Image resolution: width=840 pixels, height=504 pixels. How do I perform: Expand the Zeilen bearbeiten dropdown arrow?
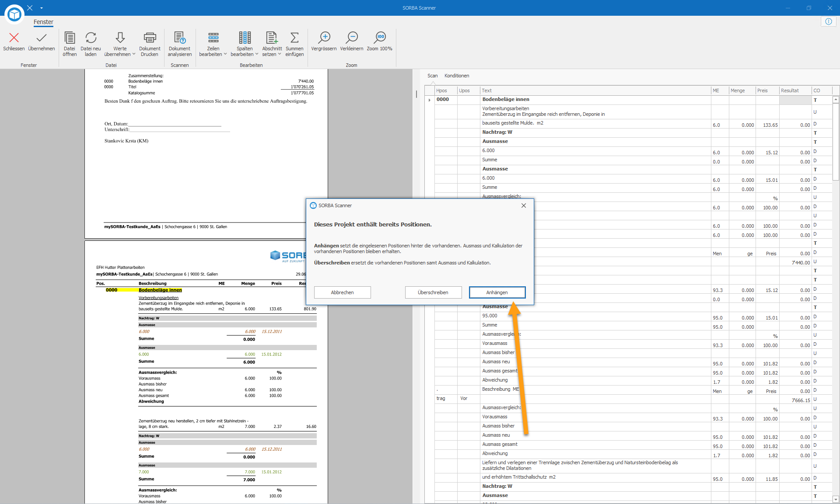225,54
